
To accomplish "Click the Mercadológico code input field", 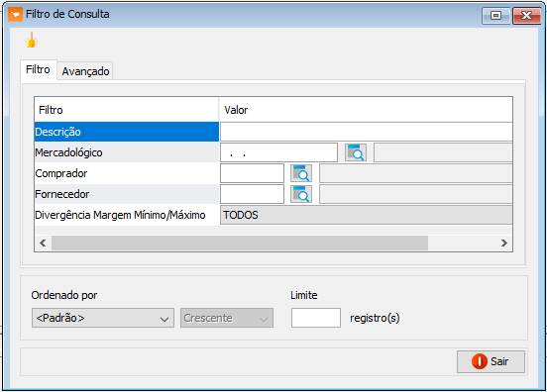I will (x=278, y=152).
